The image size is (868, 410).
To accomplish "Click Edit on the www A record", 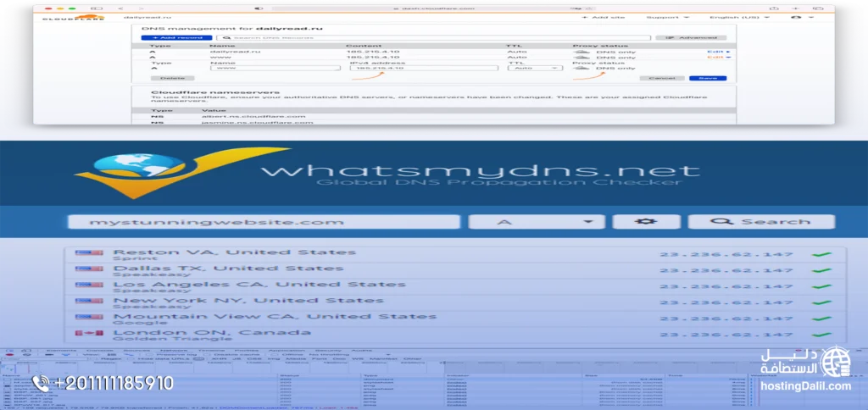I will [719, 57].
